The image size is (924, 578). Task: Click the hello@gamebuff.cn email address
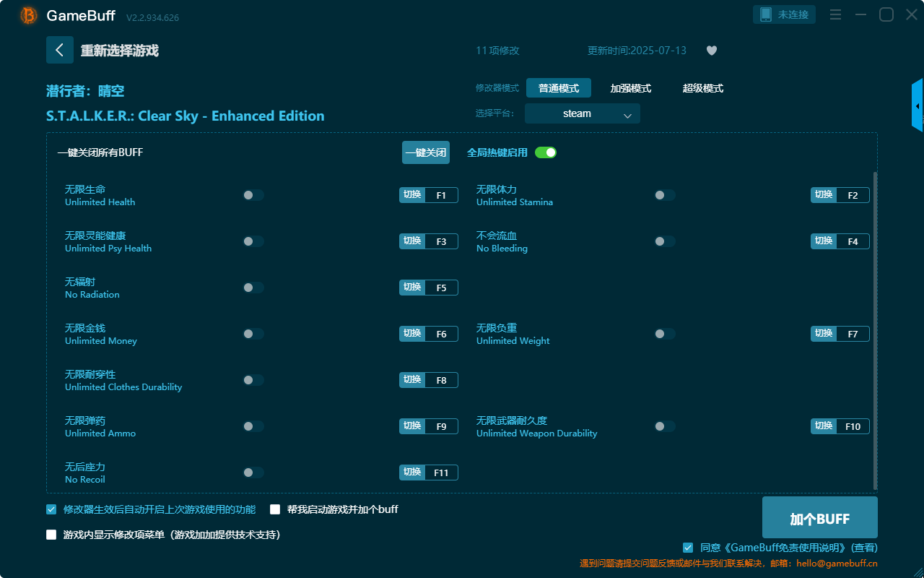tap(837, 564)
